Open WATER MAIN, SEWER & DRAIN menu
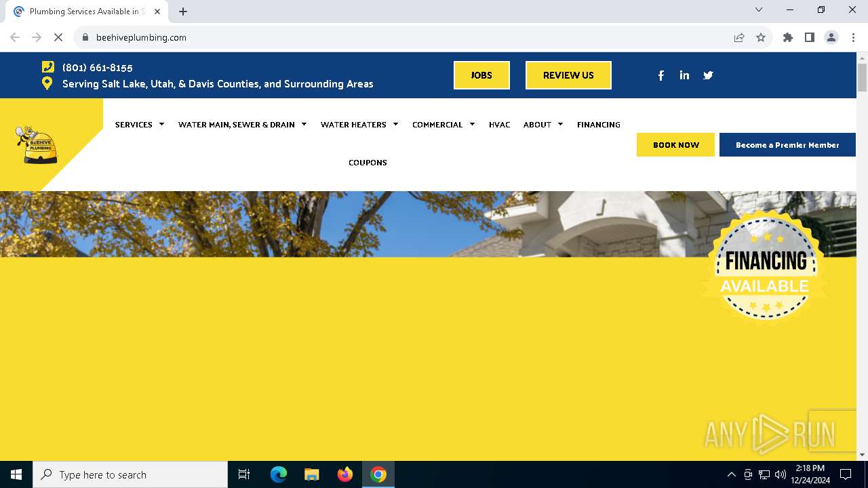The image size is (868, 488). (236, 125)
